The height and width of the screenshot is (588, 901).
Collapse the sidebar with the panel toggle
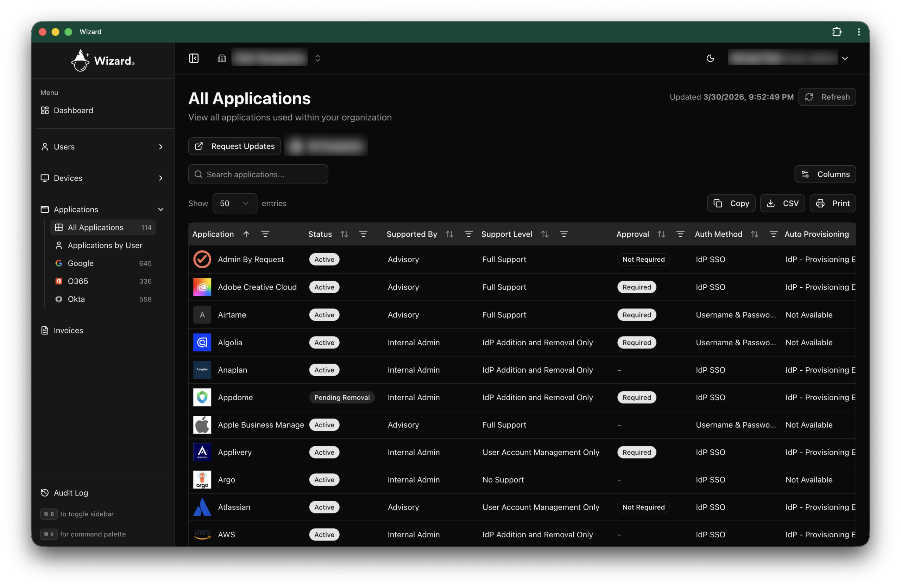194,58
